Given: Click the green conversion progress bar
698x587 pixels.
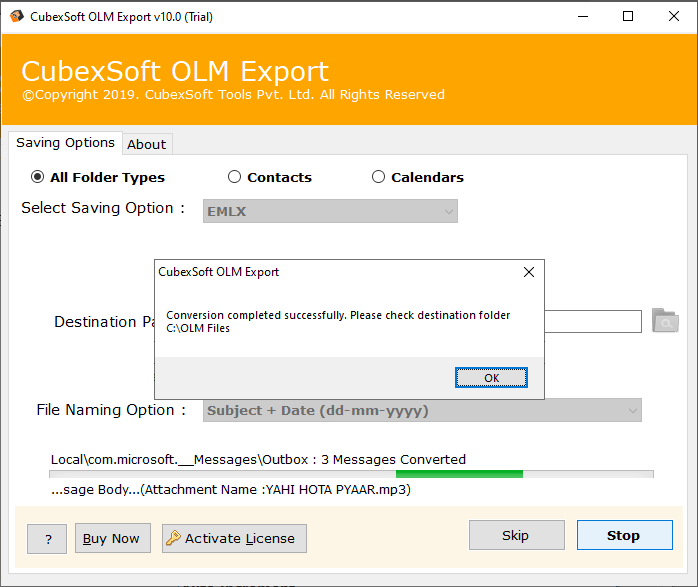Looking at the screenshot, I should 459,474.
